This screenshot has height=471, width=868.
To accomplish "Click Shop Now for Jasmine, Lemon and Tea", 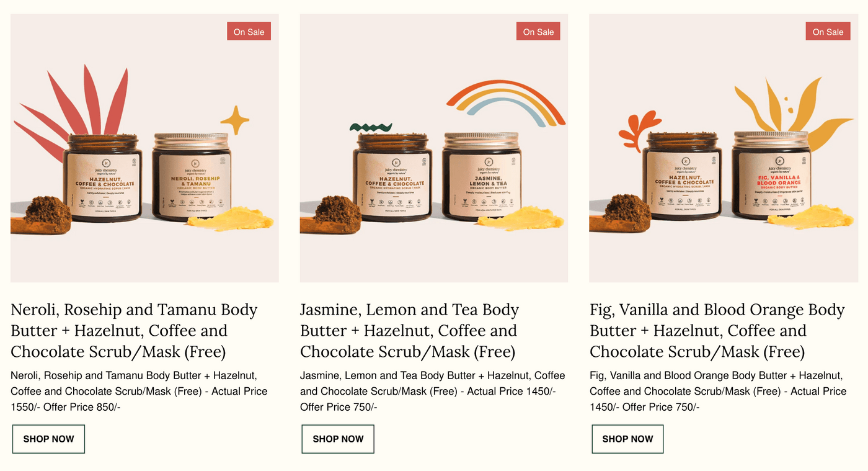I will pos(338,439).
